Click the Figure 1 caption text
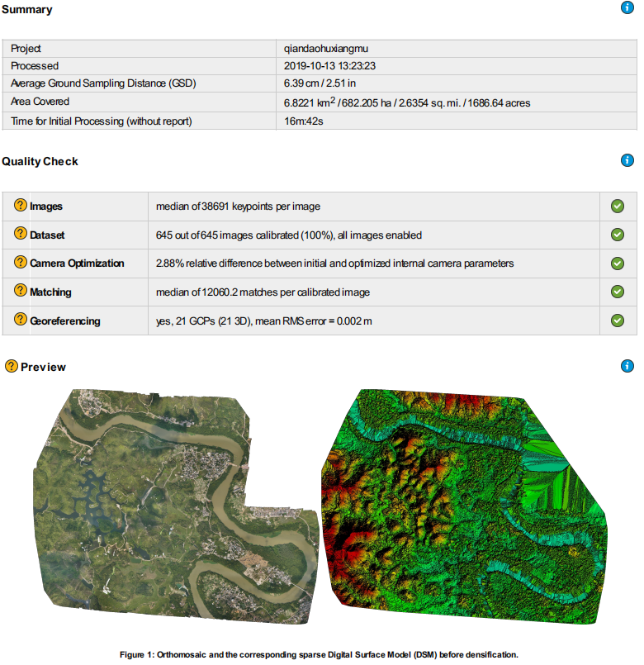 [319, 654]
